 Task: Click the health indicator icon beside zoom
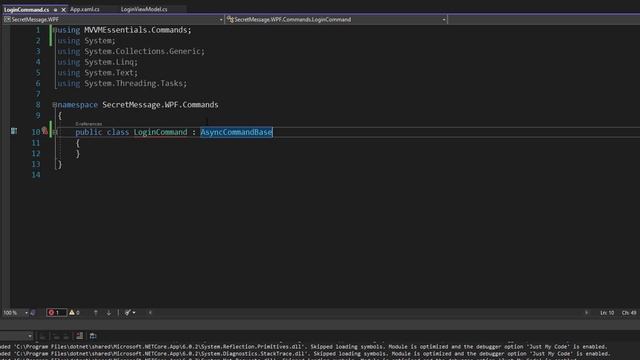[x=33, y=313]
